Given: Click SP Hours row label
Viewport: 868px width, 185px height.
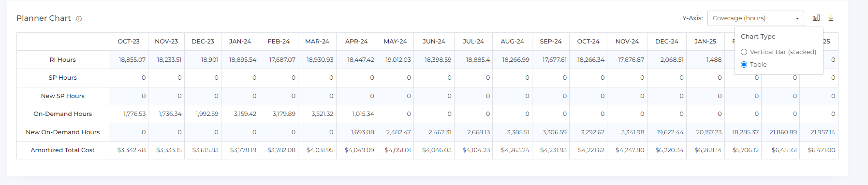Looking at the screenshot, I should click(63, 78).
